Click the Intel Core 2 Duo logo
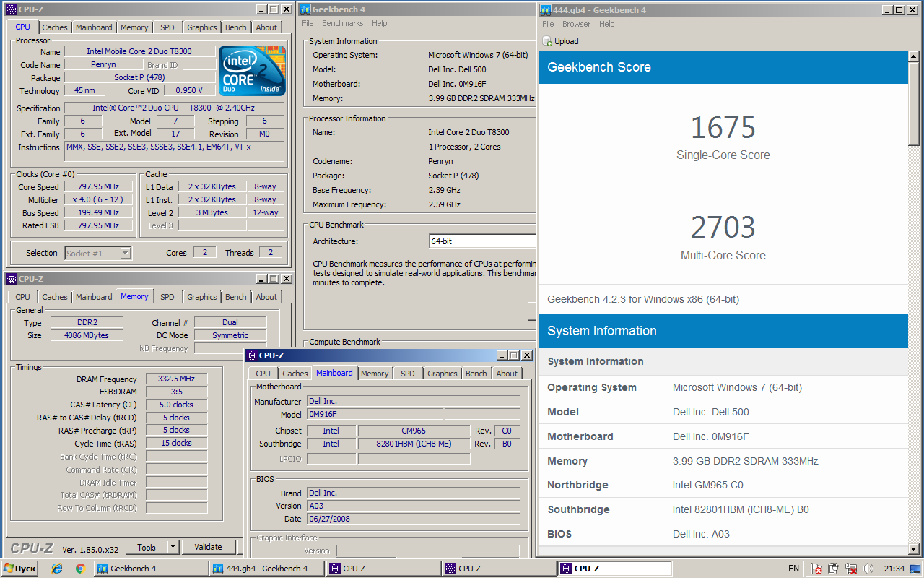 coord(252,71)
